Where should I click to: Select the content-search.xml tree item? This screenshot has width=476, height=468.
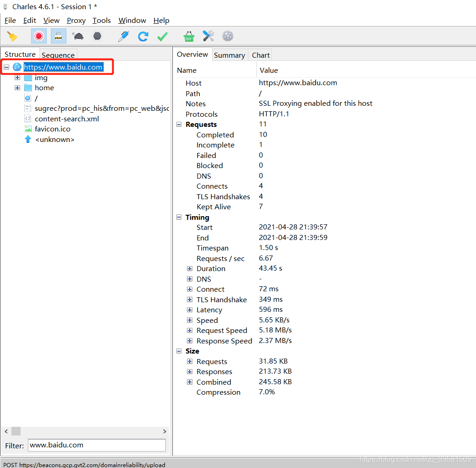[x=67, y=119]
